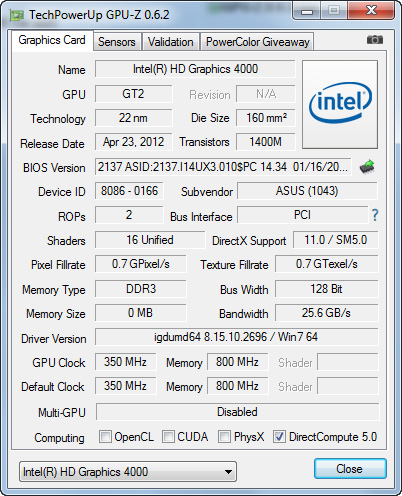Switch to the Sensors tab
The height and width of the screenshot is (496, 402).
click(x=117, y=42)
